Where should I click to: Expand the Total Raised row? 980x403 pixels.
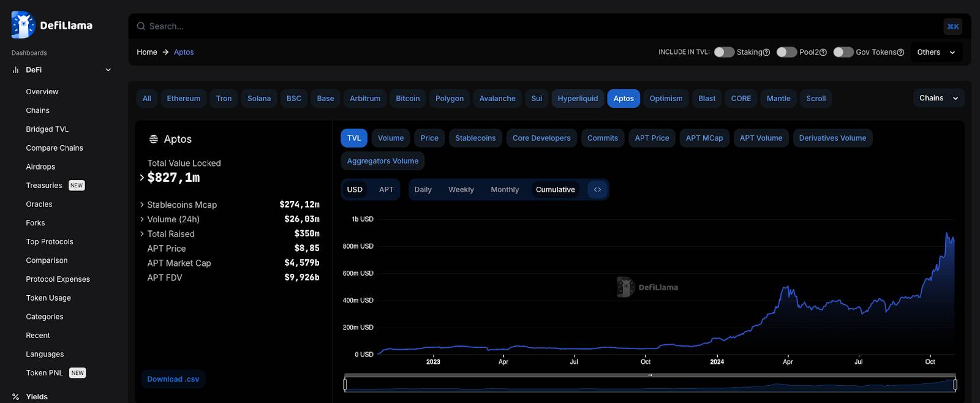[x=142, y=234]
